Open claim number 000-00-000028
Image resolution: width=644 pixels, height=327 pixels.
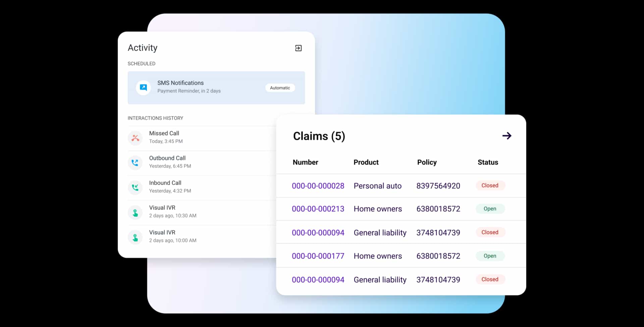click(x=318, y=186)
